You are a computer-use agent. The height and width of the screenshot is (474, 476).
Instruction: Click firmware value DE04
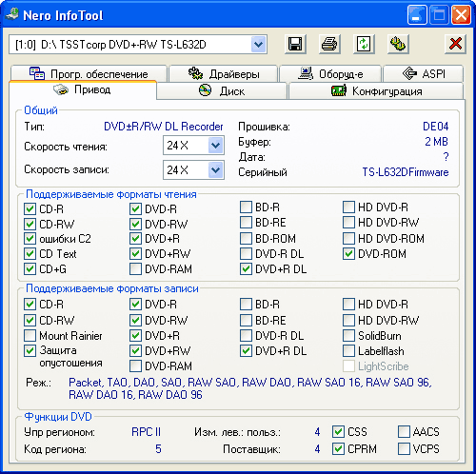coord(435,127)
